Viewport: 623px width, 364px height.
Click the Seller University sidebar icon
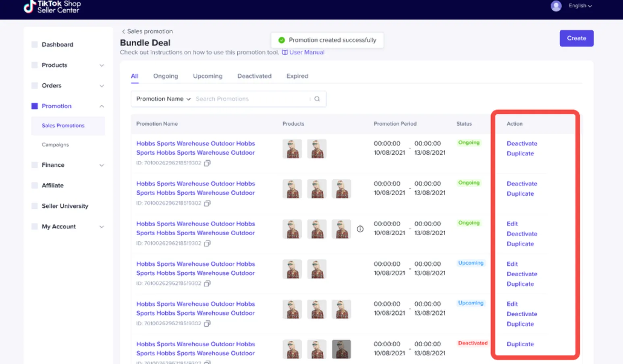click(x=35, y=206)
